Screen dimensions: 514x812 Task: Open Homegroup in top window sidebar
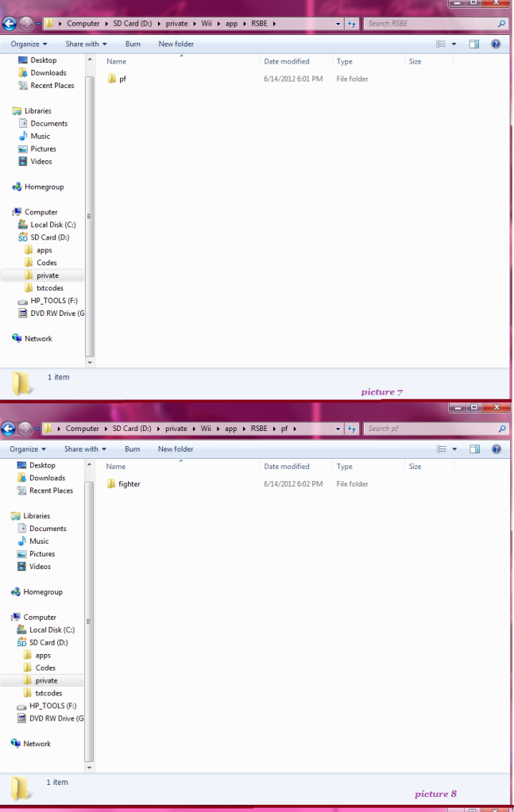(44, 187)
